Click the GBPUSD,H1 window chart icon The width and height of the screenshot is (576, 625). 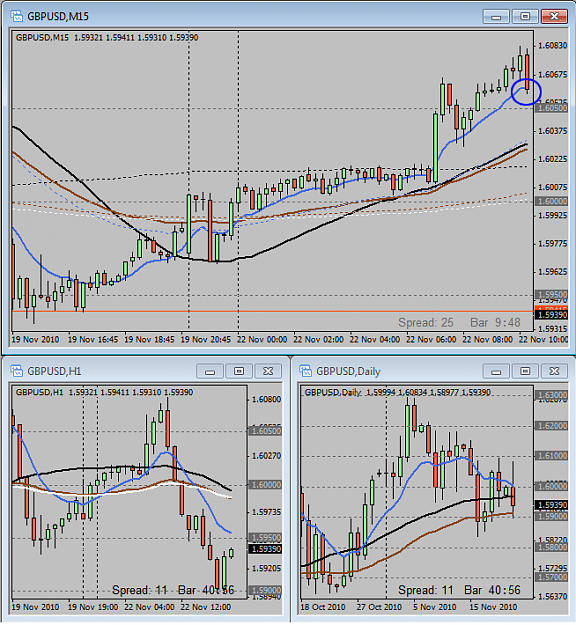(17, 371)
